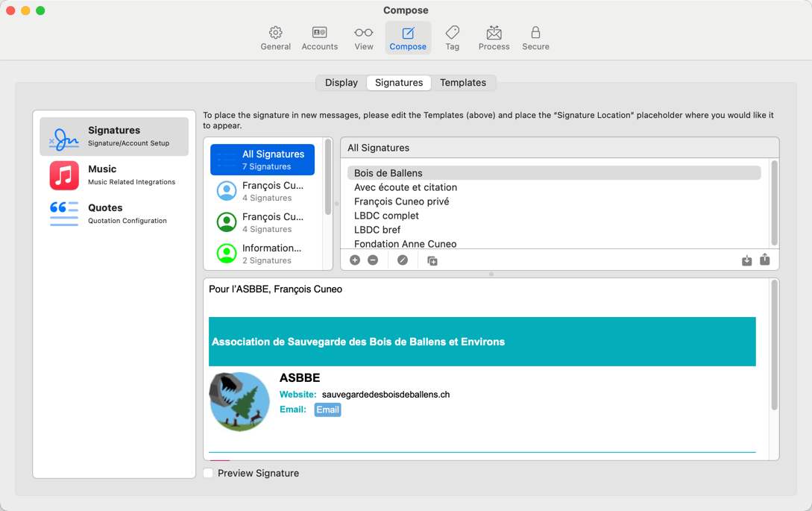The height and width of the screenshot is (511, 812).
Task: Click the edit signature pencil icon
Action: (x=403, y=260)
